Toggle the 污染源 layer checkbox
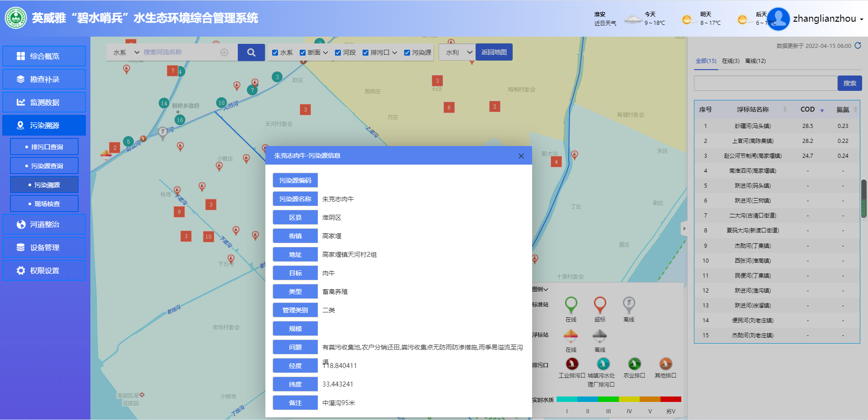868x420 pixels. click(x=407, y=53)
